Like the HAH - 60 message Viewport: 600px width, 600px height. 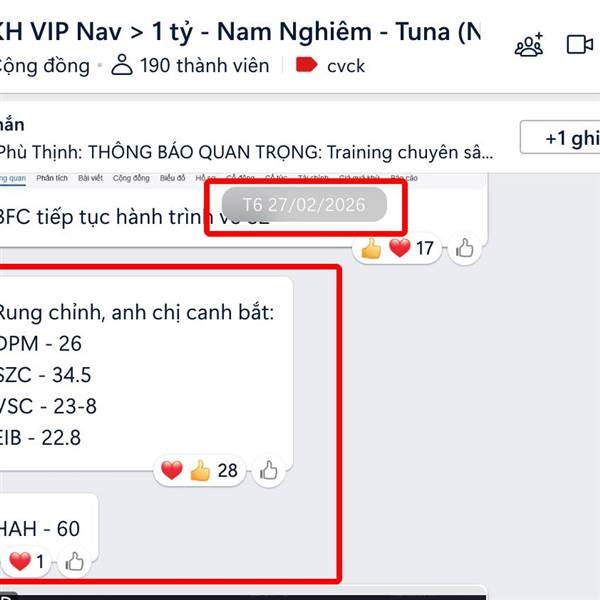tap(74, 562)
